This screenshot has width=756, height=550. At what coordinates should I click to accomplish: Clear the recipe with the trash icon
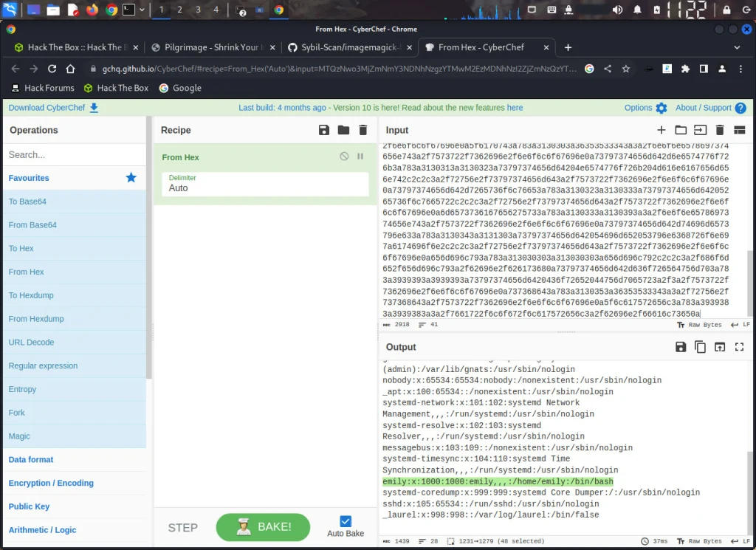[363, 130]
